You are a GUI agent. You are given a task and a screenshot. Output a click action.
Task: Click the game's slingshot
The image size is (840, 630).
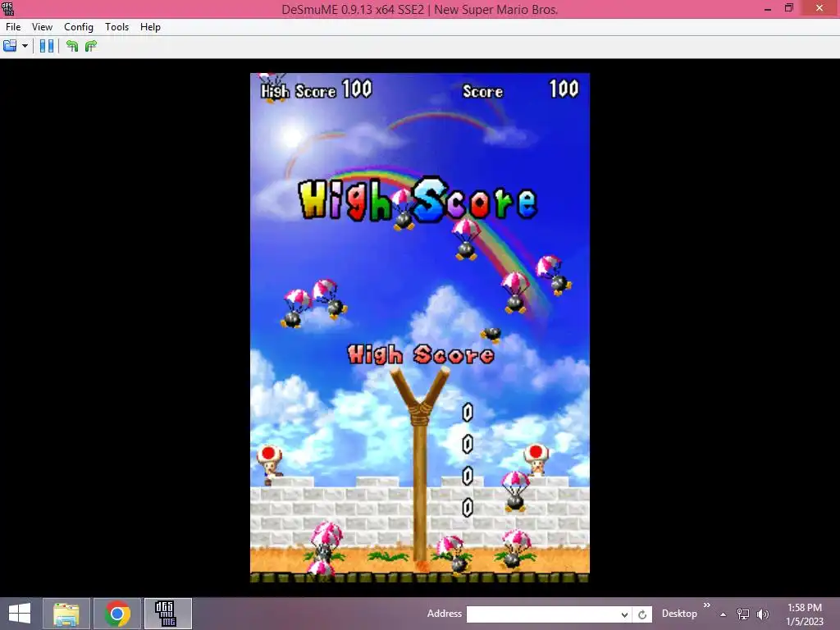click(420, 464)
